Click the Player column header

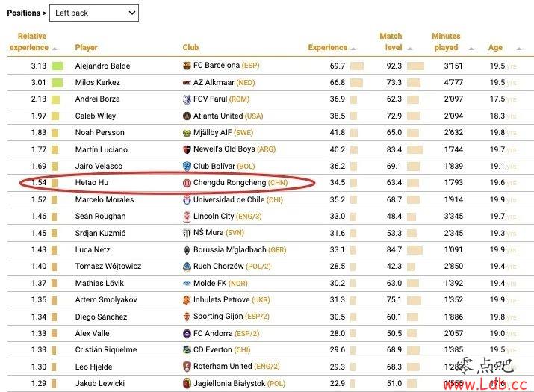(86, 47)
